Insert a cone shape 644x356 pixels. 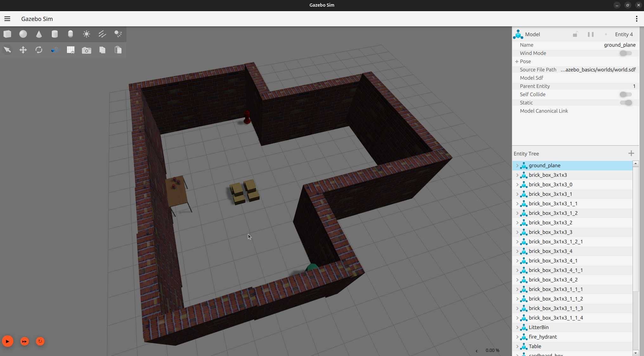[x=39, y=34]
